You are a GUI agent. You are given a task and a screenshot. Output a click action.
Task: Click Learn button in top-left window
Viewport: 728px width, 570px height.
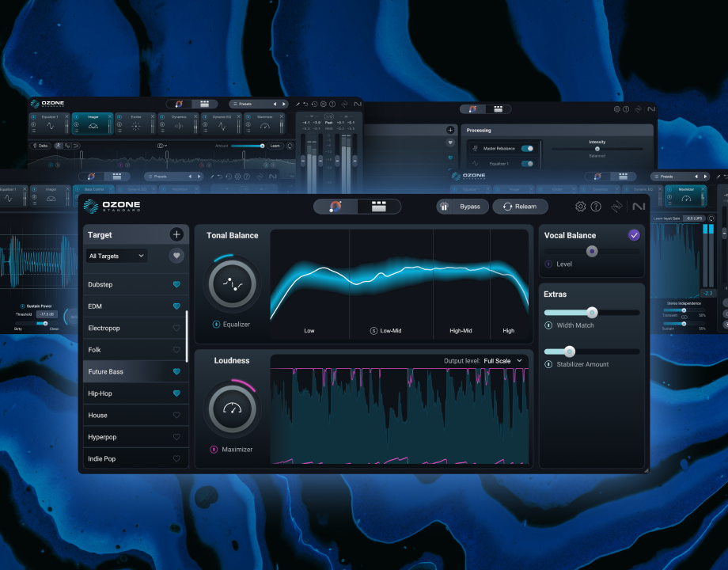[275, 146]
